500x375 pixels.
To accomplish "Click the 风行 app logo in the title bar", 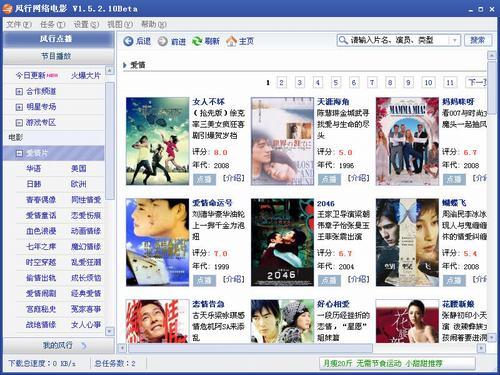I will pos(7,8).
